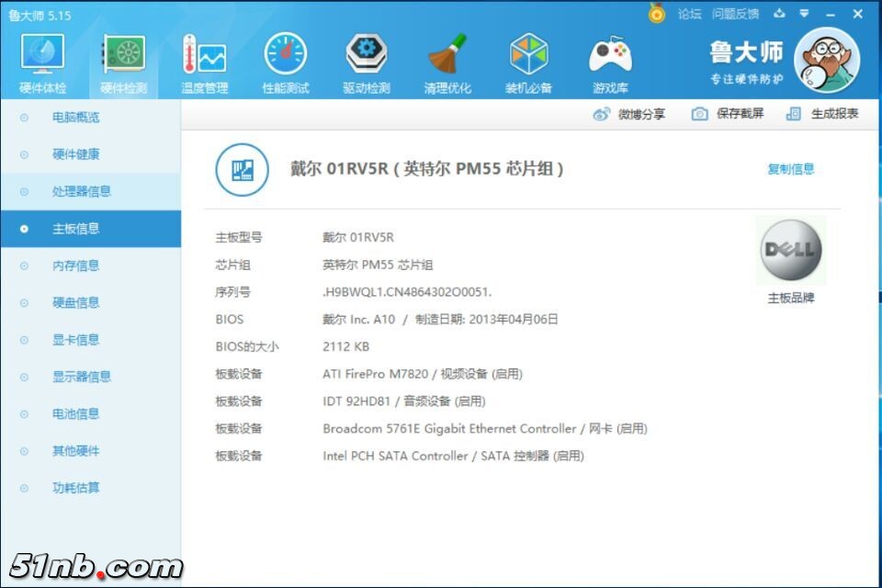This screenshot has height=588, width=882.
Task: Select 电池信息 sidebar entry
Action: point(75,414)
